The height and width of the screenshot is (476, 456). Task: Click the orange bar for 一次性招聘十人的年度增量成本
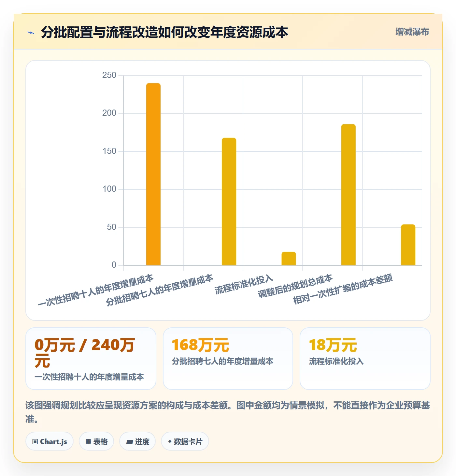coord(153,174)
